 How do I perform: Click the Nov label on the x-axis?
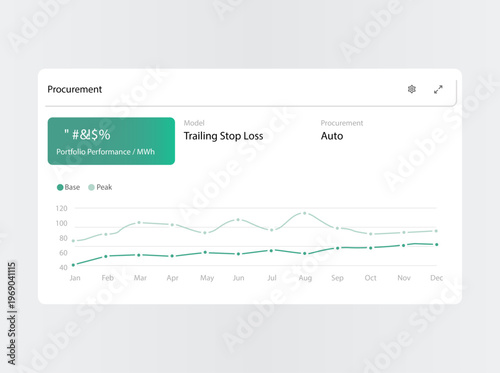[404, 278]
